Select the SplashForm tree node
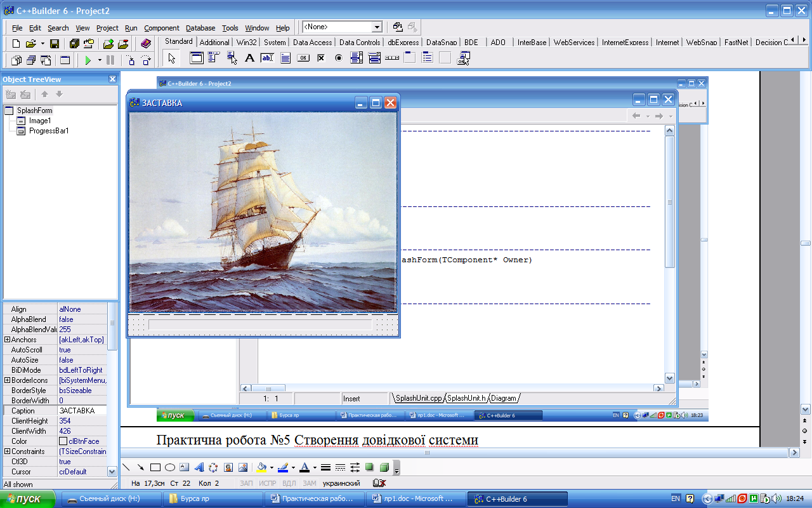The height and width of the screenshot is (508, 812). (x=34, y=110)
